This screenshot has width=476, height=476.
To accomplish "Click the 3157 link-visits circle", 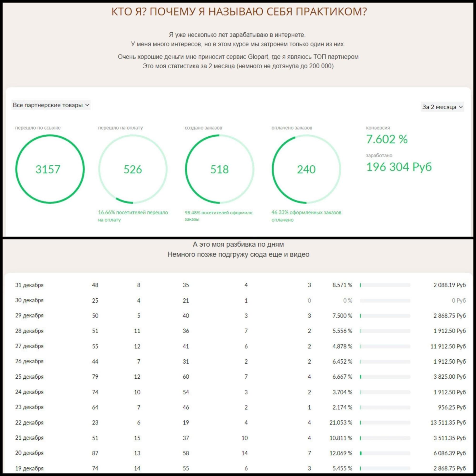I will tap(50, 169).
